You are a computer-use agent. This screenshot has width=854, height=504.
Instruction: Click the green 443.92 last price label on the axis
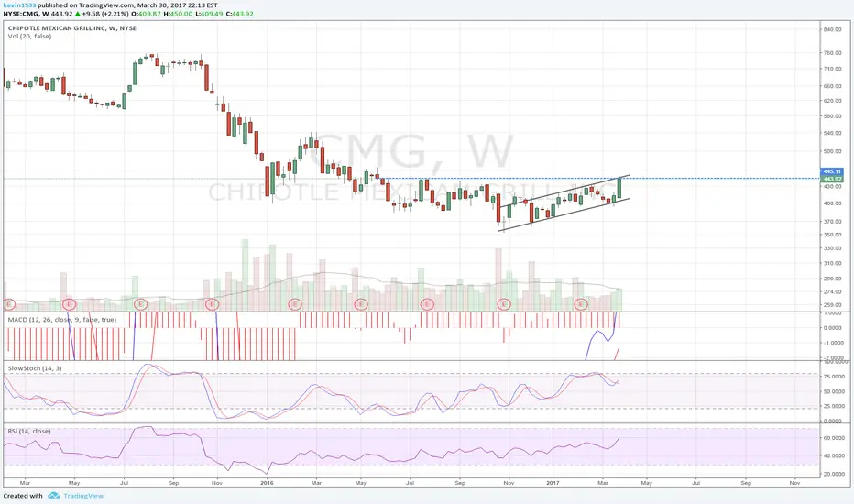point(832,179)
